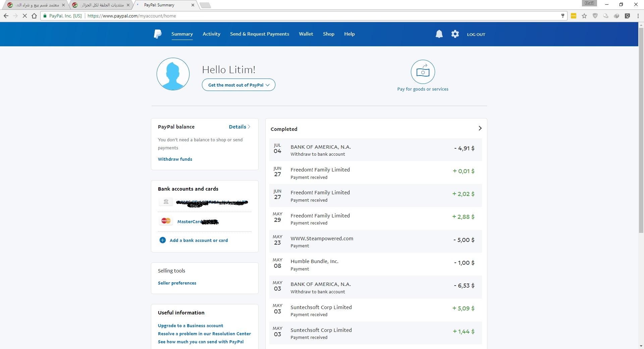Open the Wallet menu

point(306,34)
